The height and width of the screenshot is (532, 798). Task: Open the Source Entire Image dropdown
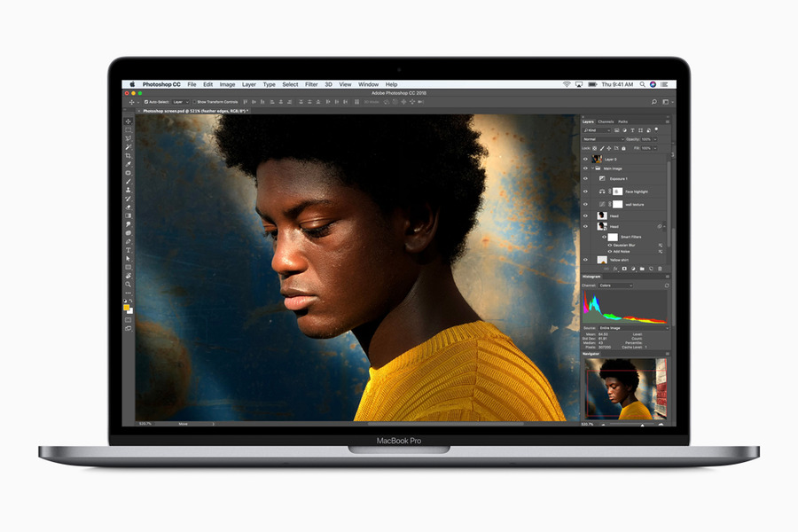pos(634,328)
